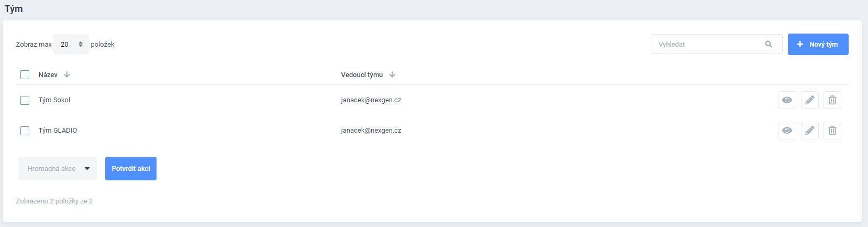Click the search magnifier icon
Viewport: 868px width, 227px height.
coord(769,45)
